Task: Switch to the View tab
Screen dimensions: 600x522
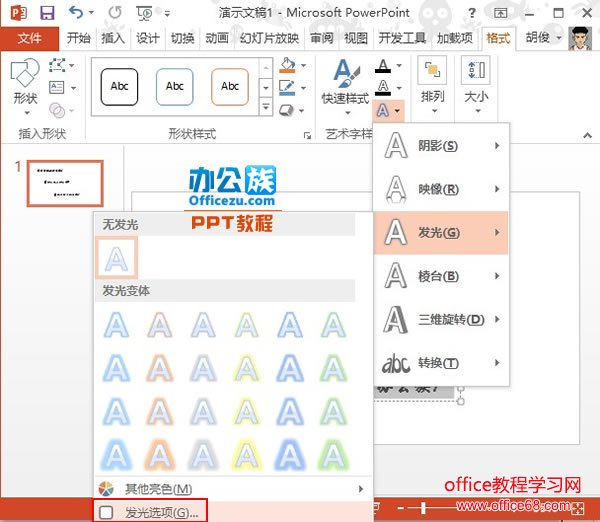Action: (x=356, y=38)
